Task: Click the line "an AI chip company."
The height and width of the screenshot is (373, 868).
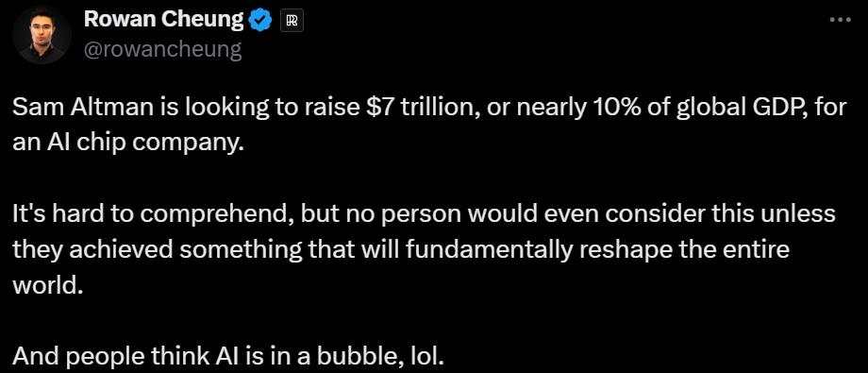Action: pyautogui.click(x=128, y=145)
